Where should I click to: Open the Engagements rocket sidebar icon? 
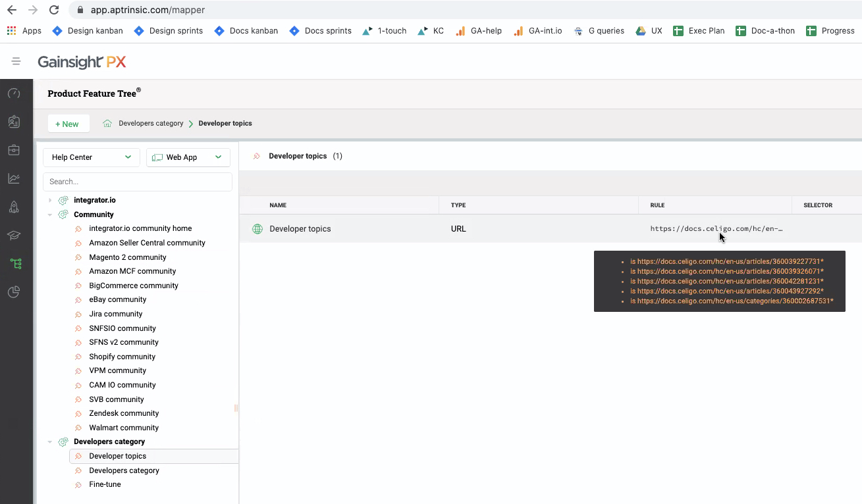(14, 207)
